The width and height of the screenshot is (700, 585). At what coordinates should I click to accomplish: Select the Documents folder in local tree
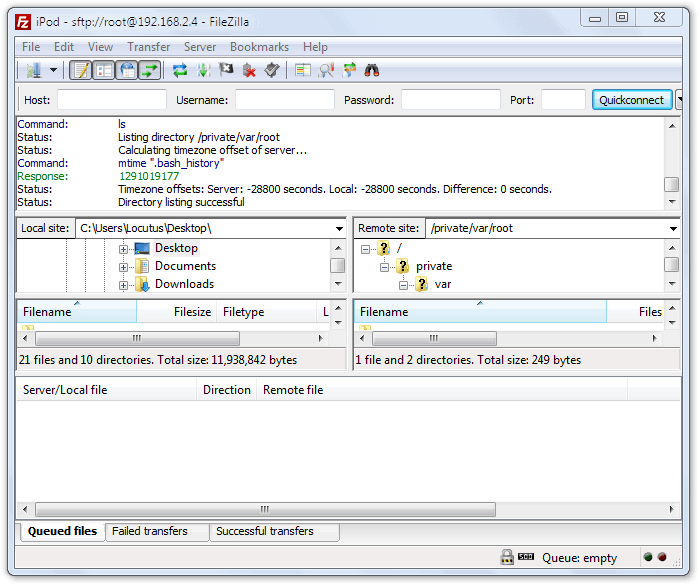(x=185, y=266)
